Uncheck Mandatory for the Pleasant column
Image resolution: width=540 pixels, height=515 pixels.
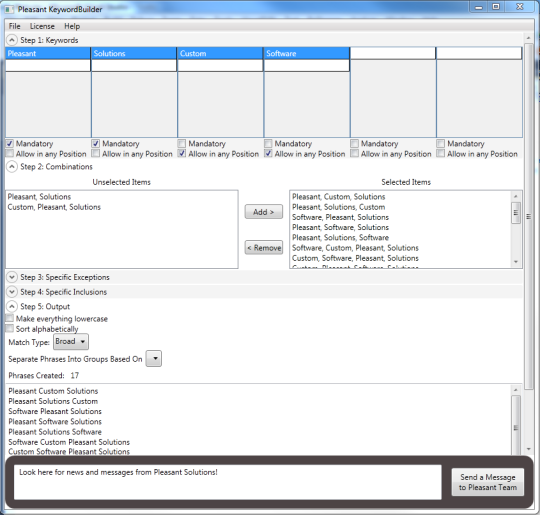click(10, 143)
